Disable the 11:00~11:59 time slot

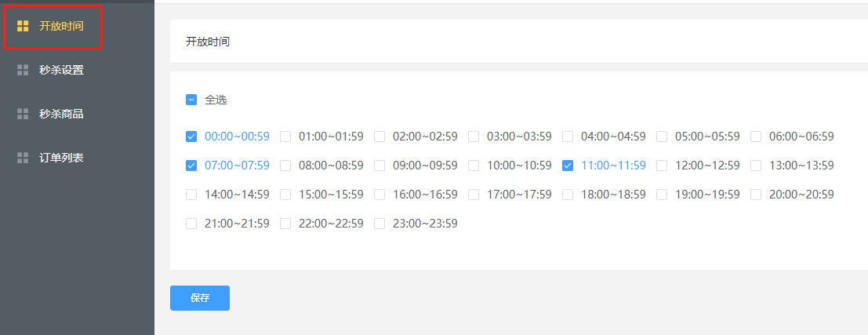pyautogui.click(x=568, y=166)
